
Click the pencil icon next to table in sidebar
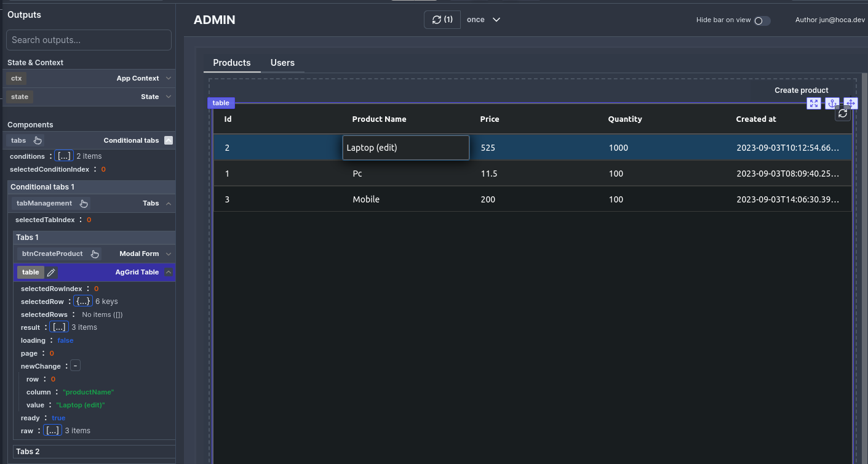51,272
